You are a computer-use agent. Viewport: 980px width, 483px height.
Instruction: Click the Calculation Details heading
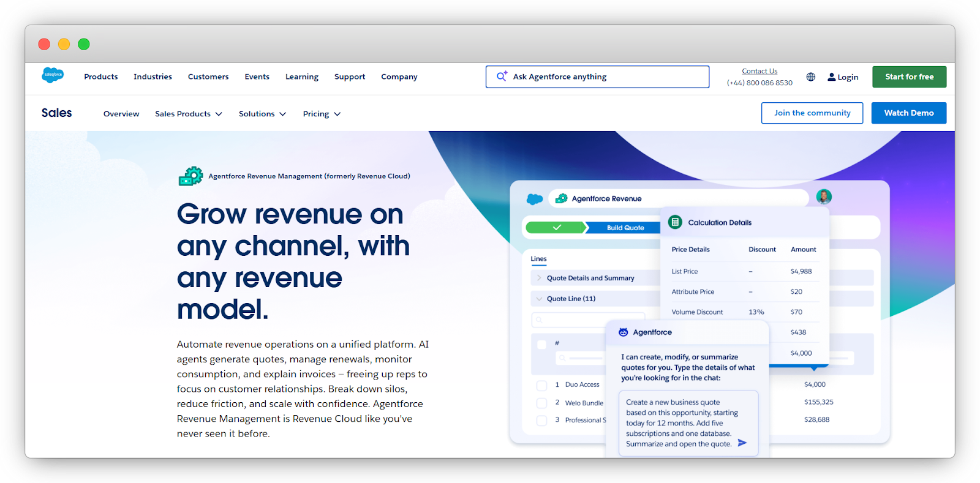click(720, 222)
